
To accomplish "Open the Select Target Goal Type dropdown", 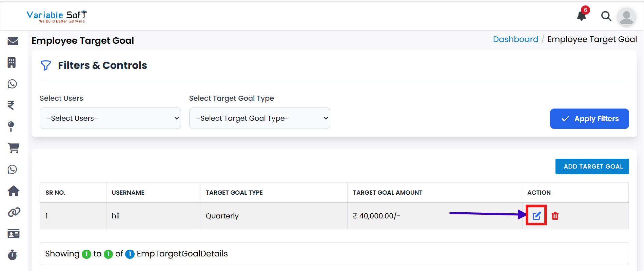I will pos(259,118).
